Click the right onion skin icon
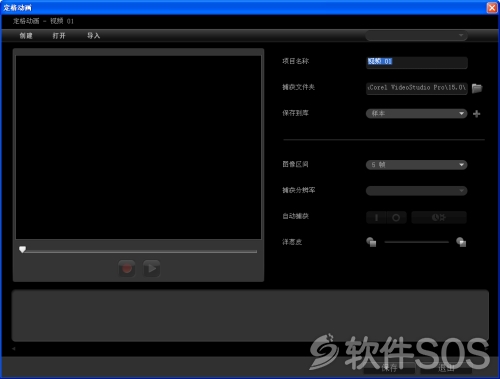The image size is (500, 379). (x=461, y=242)
